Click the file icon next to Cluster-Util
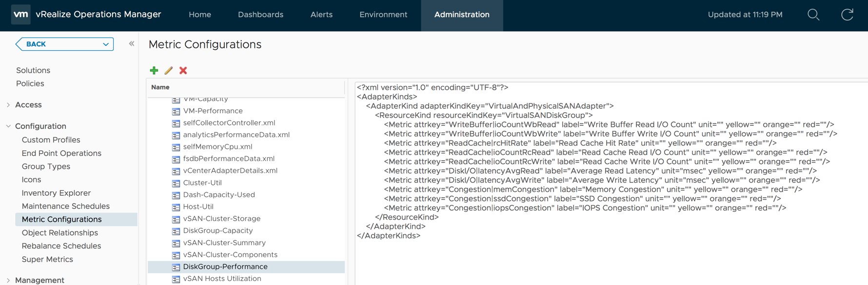The width and height of the screenshot is (868, 285). point(176,183)
